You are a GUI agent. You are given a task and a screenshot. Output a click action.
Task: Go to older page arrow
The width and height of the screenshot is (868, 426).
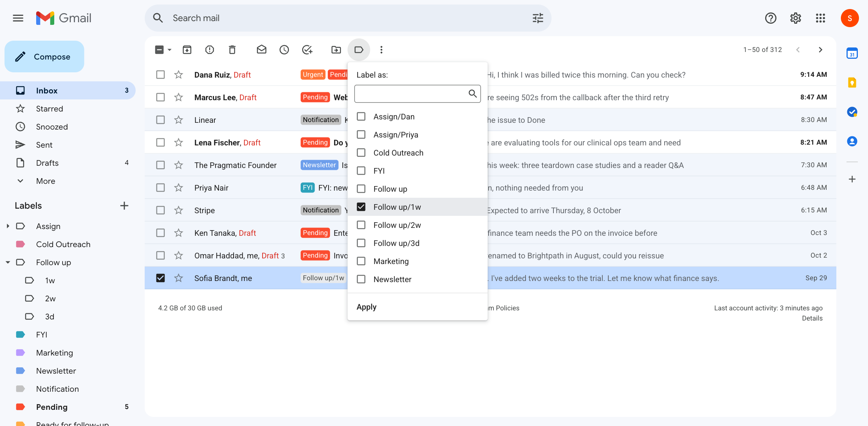821,50
